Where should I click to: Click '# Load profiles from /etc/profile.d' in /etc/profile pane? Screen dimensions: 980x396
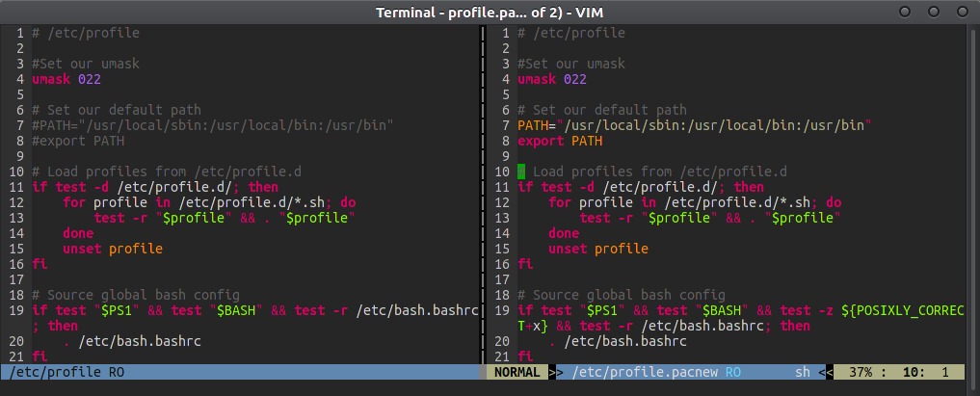click(167, 172)
